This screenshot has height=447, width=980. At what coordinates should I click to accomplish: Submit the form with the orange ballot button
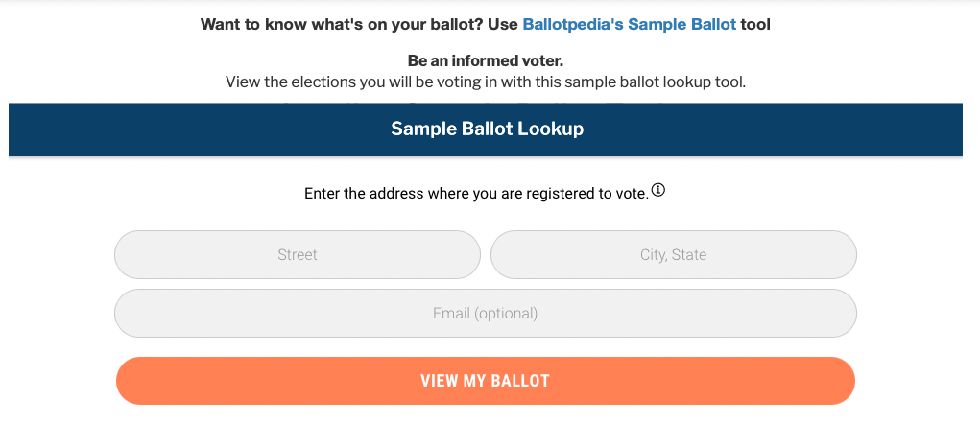coord(485,381)
